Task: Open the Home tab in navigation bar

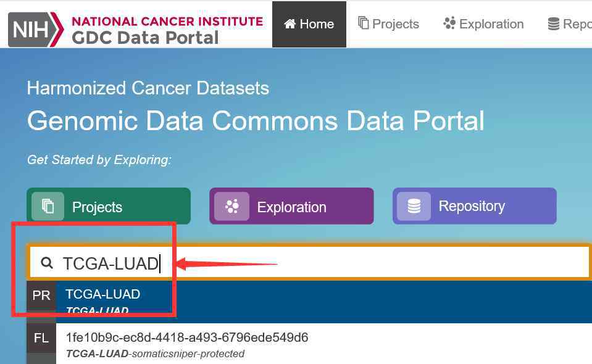Action: coord(309,24)
